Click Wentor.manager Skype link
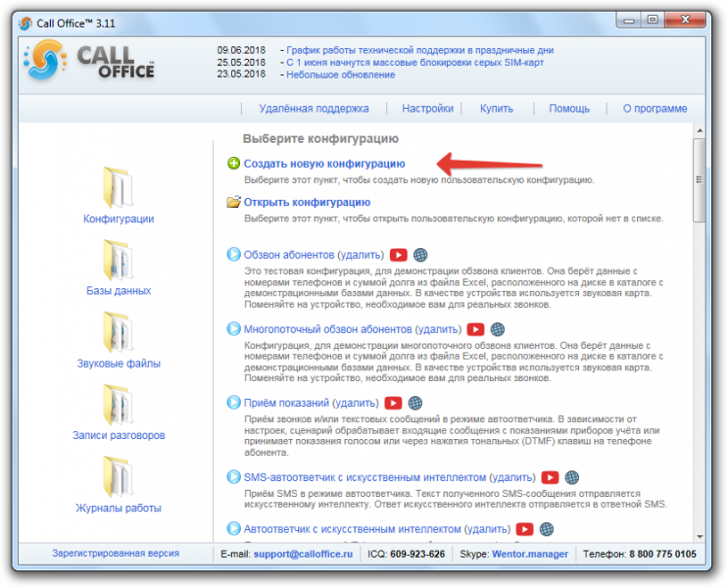Viewport: 728px width, 588px height. pos(530,554)
